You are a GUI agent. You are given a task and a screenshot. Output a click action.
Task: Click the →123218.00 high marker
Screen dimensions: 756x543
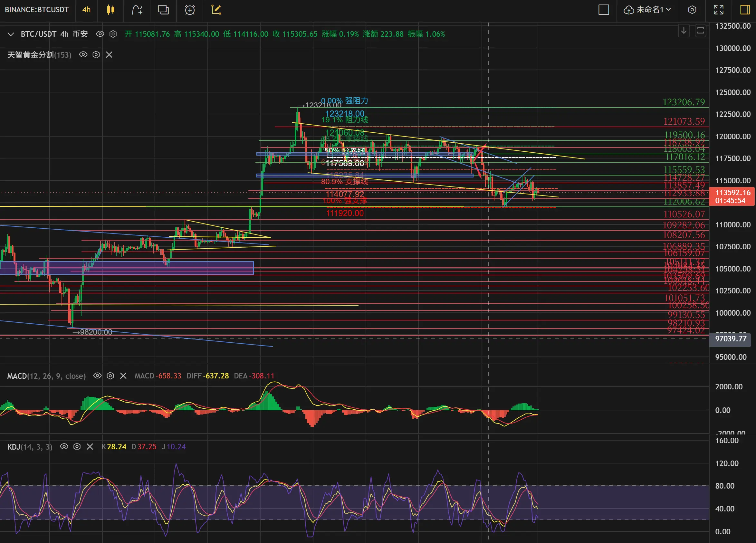pos(319,105)
